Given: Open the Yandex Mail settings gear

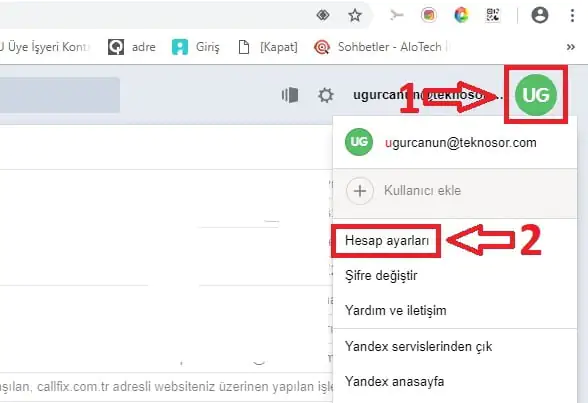Looking at the screenshot, I should [326, 95].
